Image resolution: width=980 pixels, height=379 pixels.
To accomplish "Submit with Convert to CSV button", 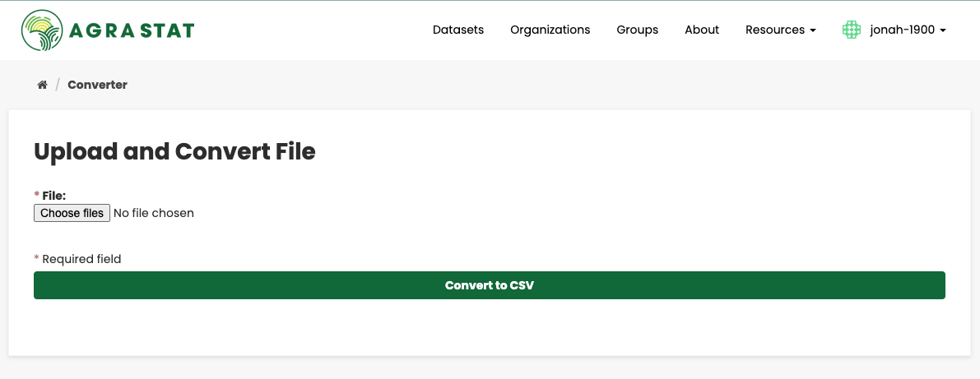I will (x=490, y=285).
